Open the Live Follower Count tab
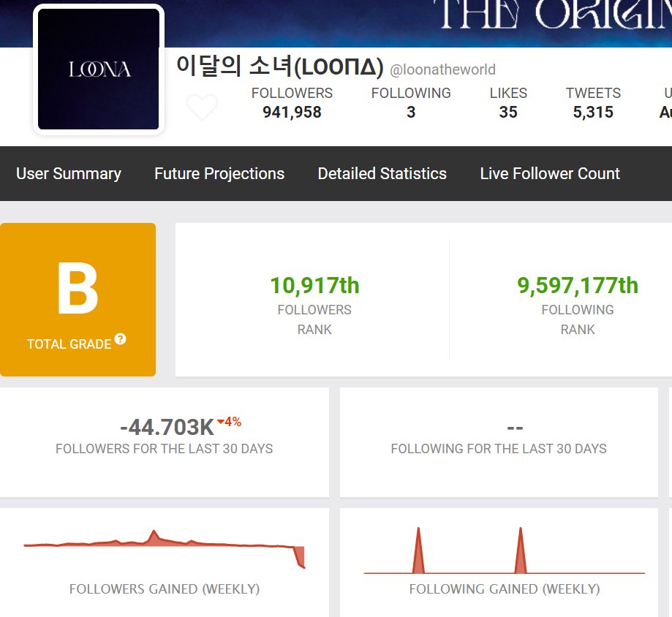Screen dimensions: 672x617 pos(550,173)
